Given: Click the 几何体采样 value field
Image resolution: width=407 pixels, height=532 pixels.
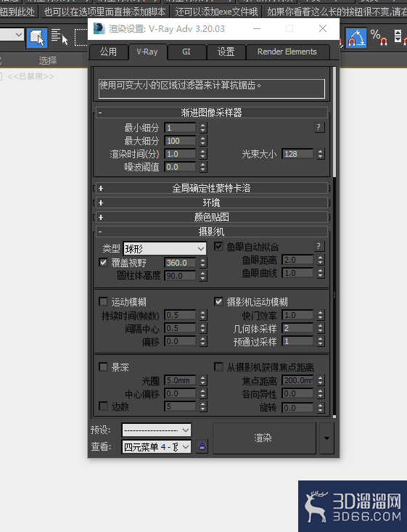Looking at the screenshot, I should [297, 328].
